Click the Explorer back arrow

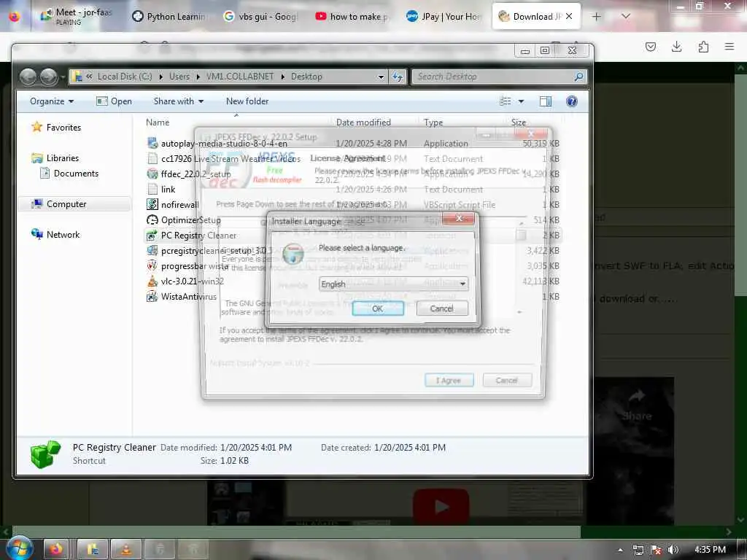[28, 77]
